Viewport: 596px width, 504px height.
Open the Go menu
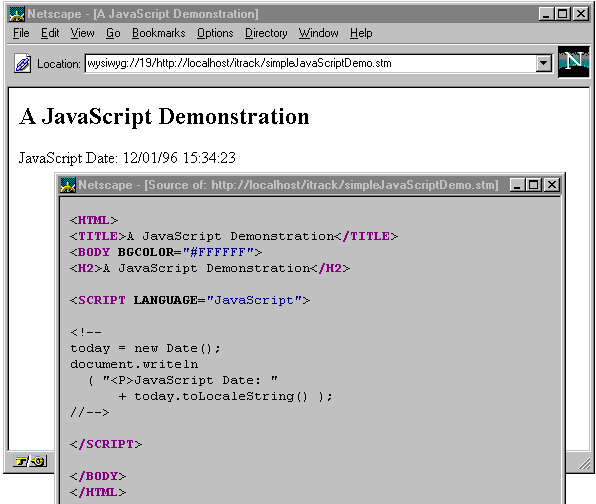point(113,33)
